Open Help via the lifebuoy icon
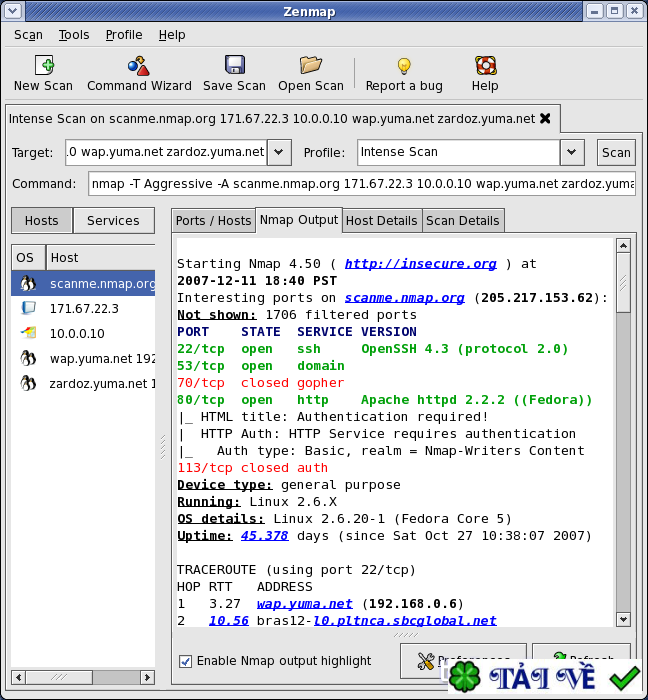The width and height of the screenshot is (648, 700). click(x=485, y=66)
